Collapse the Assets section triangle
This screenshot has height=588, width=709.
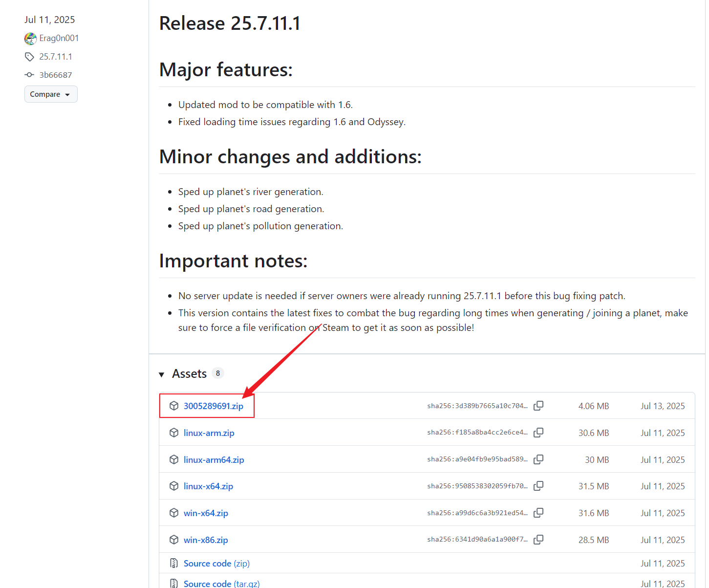[x=162, y=374]
